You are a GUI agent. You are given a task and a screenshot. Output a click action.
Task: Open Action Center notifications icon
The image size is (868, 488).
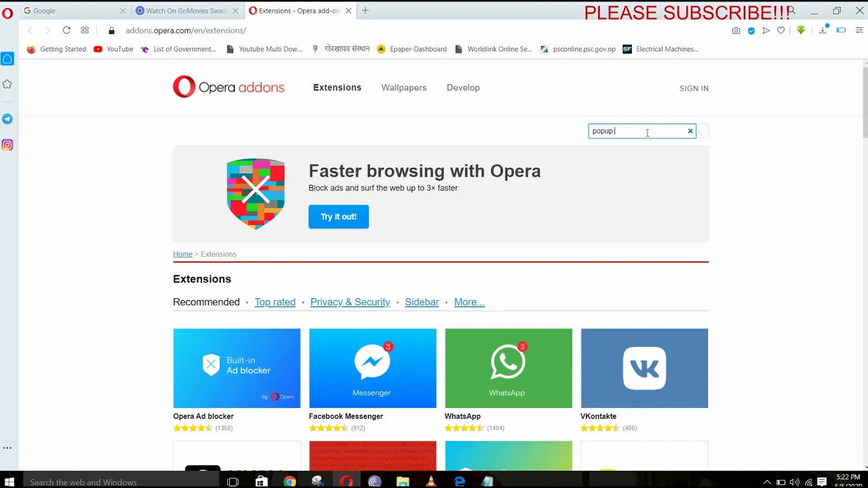(822, 482)
